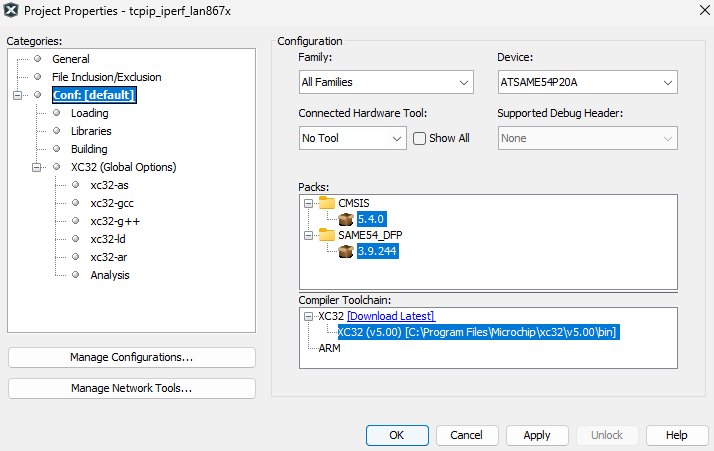Click the CMSIS folder icon in Packs

click(x=327, y=203)
